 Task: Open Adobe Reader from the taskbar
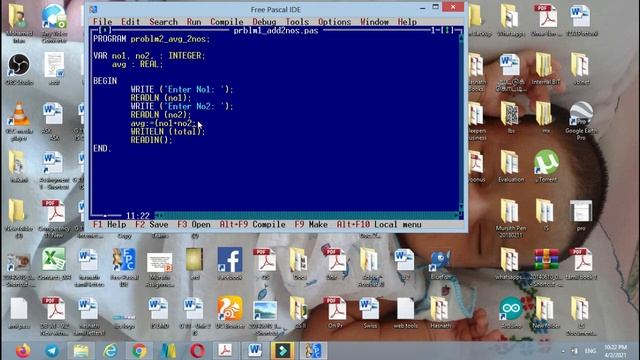pyautogui.click(x=225, y=351)
